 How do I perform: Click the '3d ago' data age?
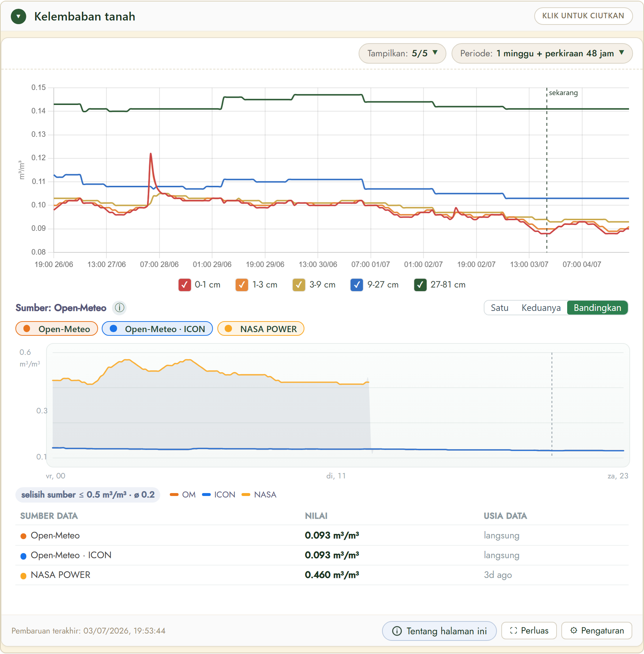(x=498, y=575)
